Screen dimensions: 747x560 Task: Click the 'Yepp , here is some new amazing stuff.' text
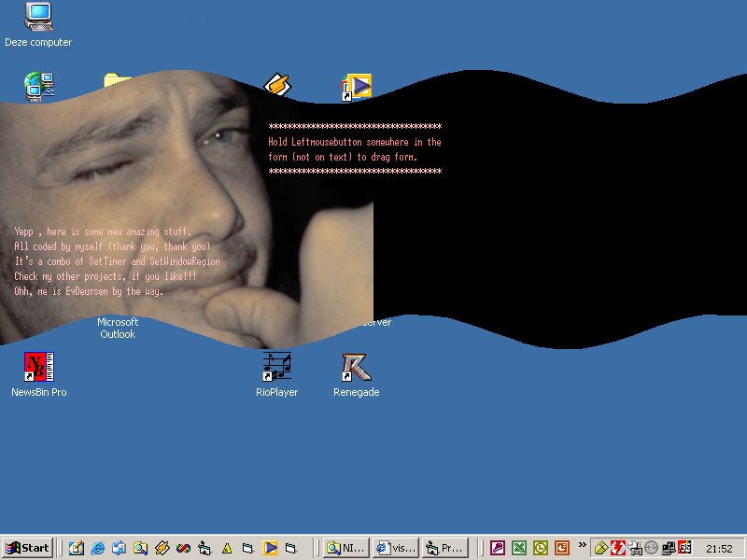coord(103,231)
